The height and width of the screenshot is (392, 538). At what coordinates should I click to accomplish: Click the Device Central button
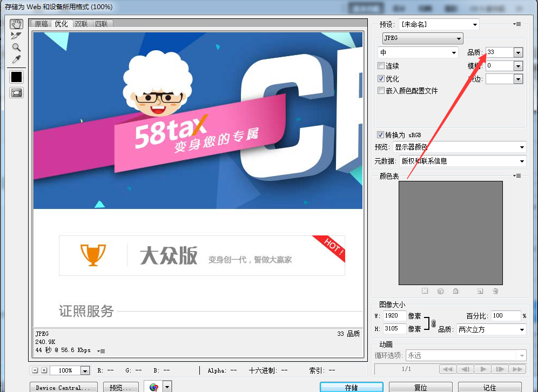pos(64,387)
